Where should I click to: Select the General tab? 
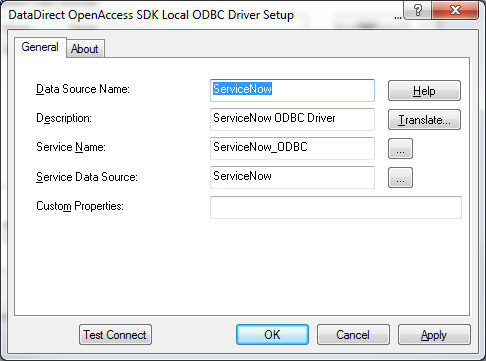pos(40,47)
